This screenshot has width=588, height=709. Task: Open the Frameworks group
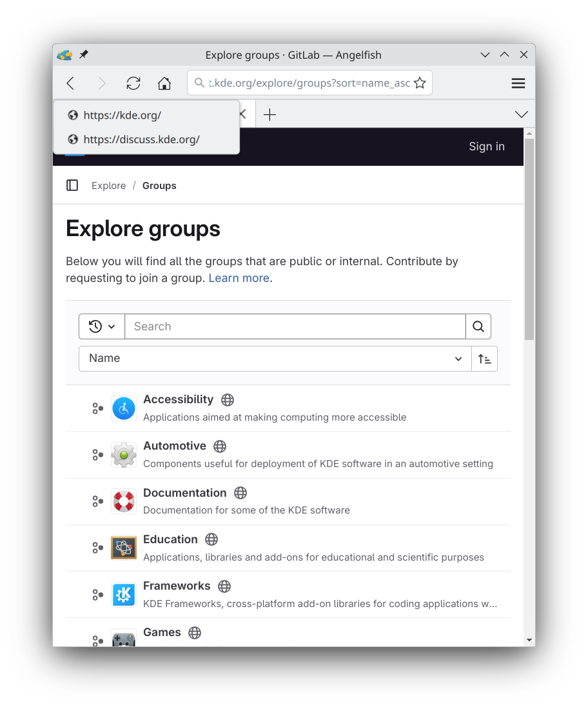click(177, 586)
